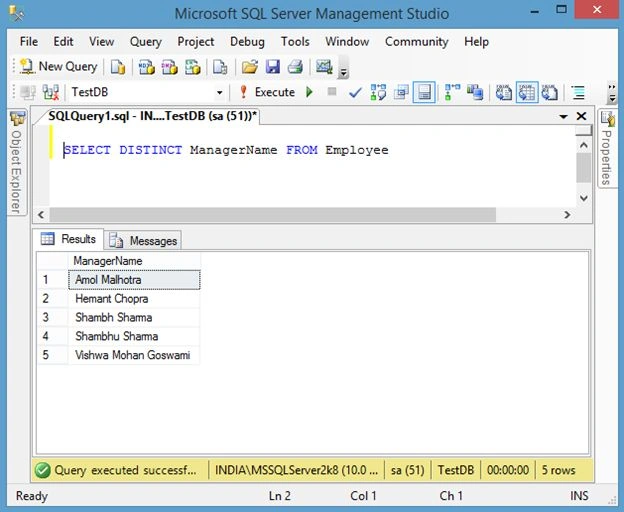Toggle Results to Grid mode

pyautogui.click(x=527, y=92)
